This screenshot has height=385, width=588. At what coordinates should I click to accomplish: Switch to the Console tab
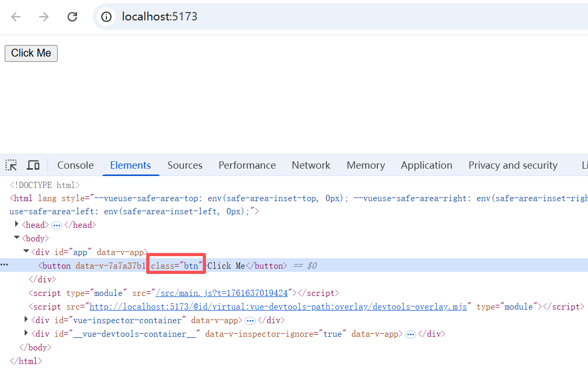tap(75, 166)
